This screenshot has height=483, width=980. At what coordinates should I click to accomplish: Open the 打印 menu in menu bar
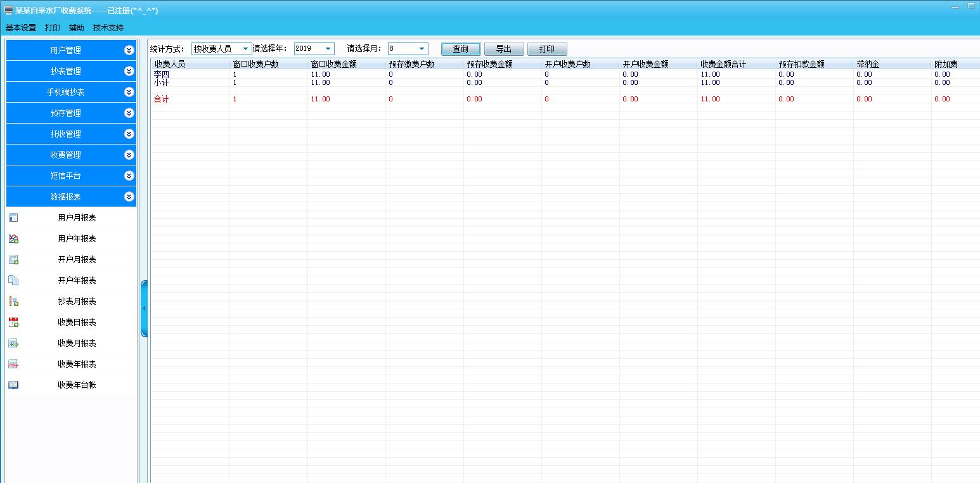[53, 28]
